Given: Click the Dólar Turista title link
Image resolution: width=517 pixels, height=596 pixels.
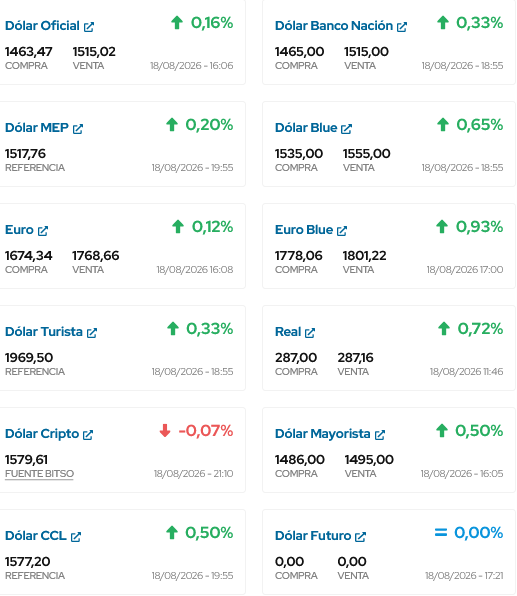Looking at the screenshot, I should 44,331.
